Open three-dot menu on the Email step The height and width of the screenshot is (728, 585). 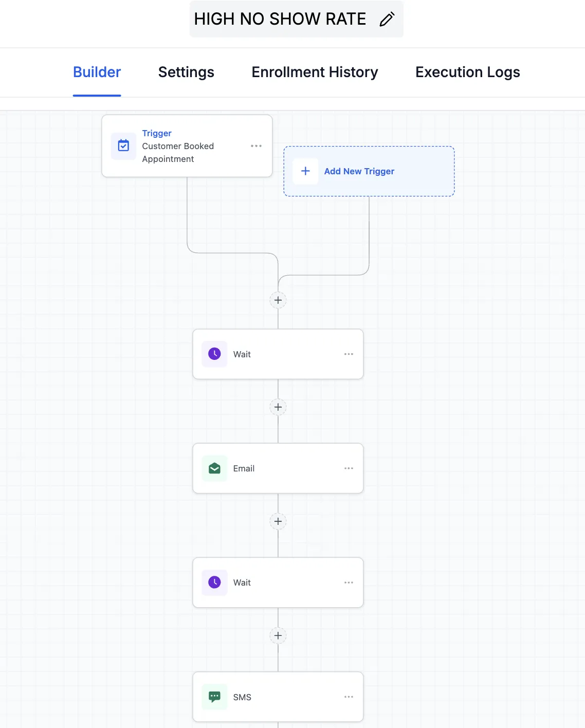click(x=349, y=468)
